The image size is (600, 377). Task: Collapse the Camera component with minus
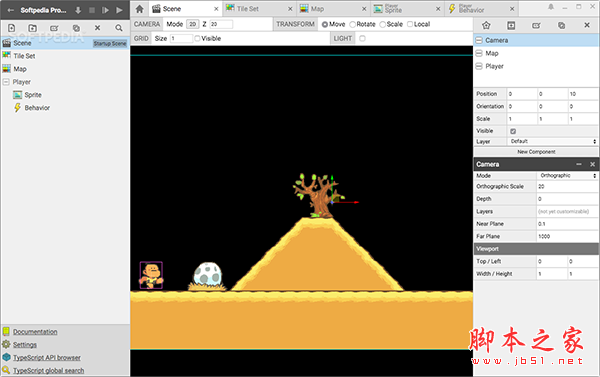point(579,164)
